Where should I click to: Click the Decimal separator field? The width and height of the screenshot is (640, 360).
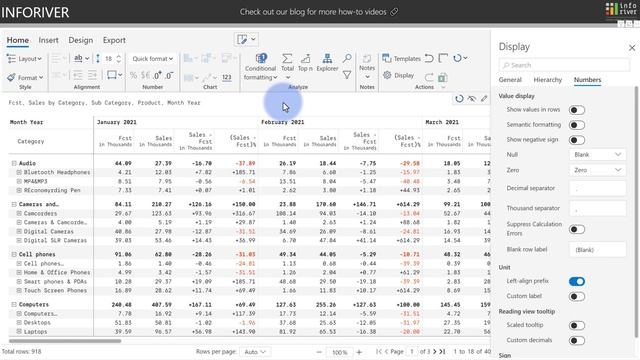pos(598,189)
